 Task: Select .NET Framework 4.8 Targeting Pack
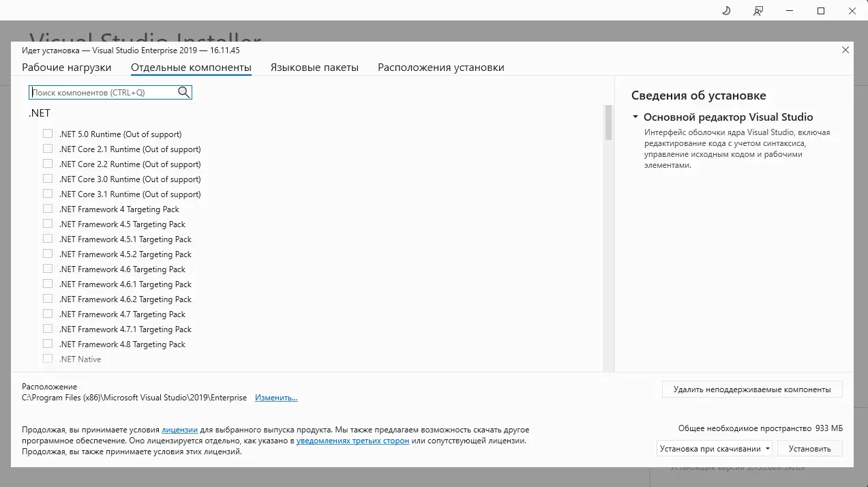(48, 344)
